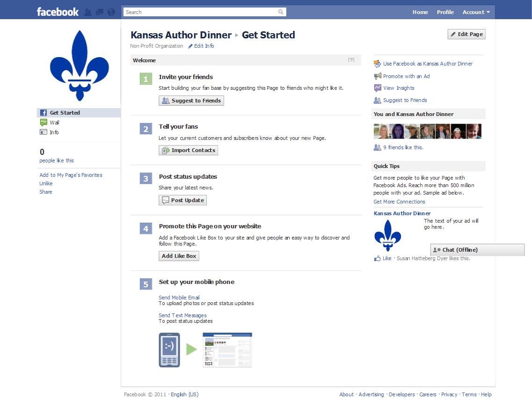Open the View Insights link
The image size is (532, 415).
[x=399, y=88]
